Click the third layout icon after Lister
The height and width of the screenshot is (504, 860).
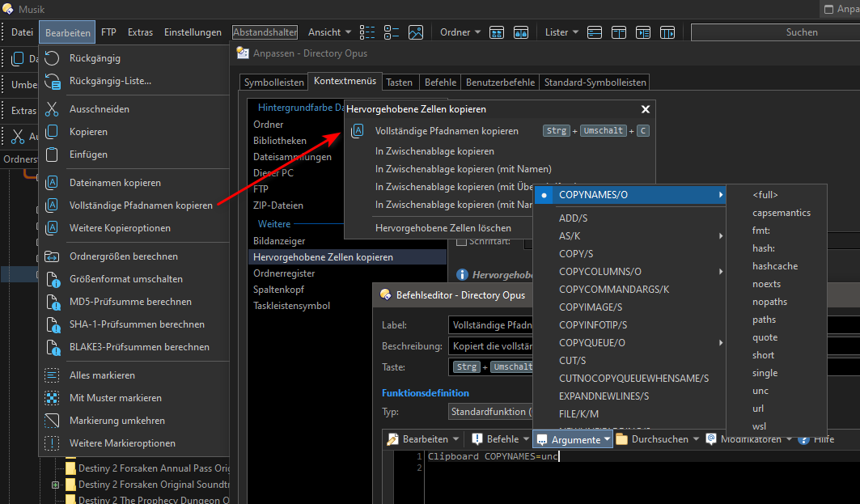click(643, 32)
